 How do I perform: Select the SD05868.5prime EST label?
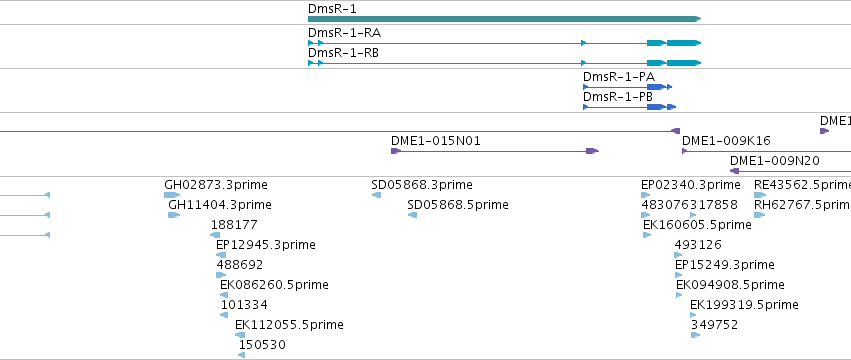click(x=458, y=205)
